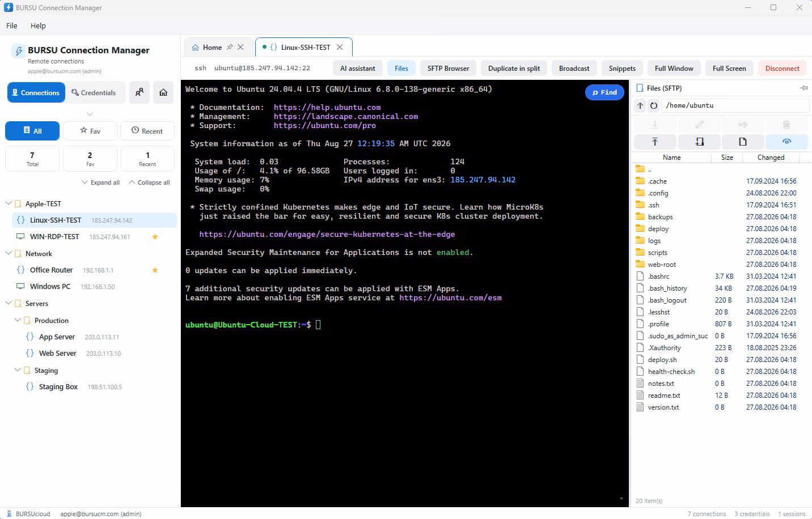Click the BURSU lightning bolt logo

tap(19, 51)
